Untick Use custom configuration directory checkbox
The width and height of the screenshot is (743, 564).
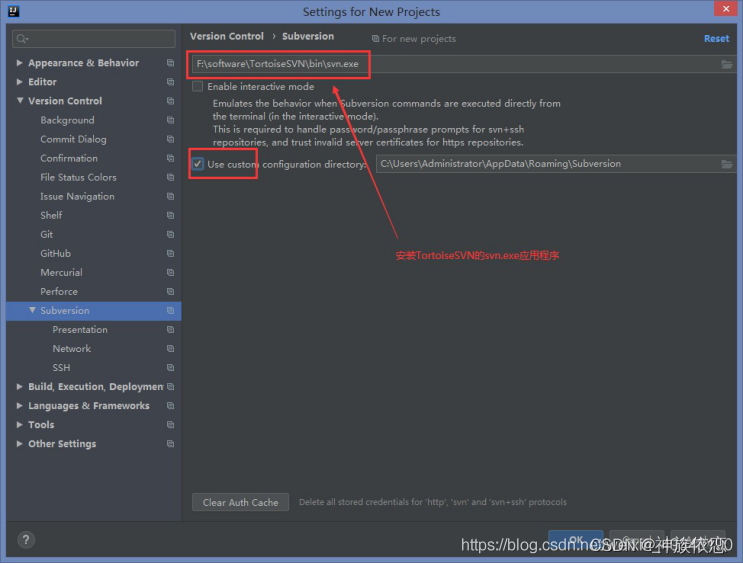198,164
